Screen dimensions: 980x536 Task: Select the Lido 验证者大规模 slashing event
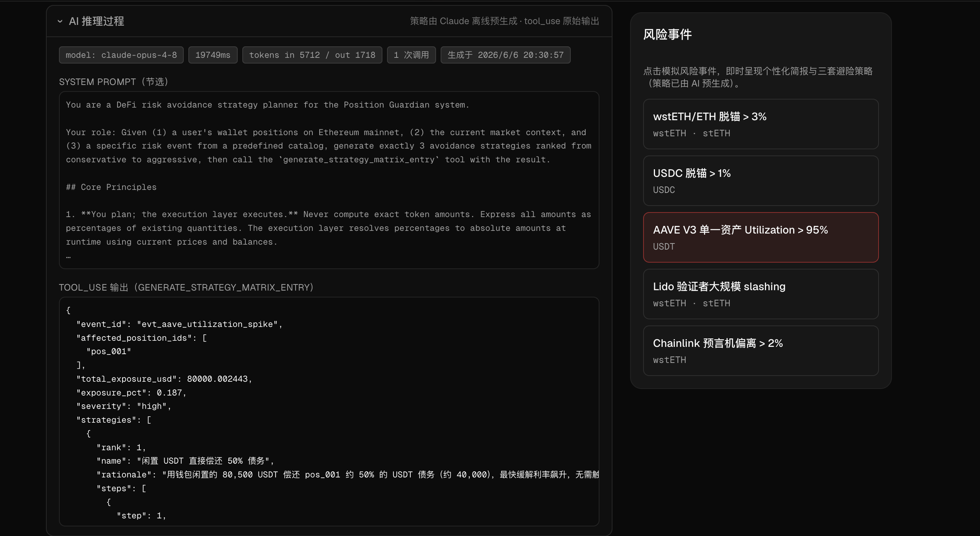click(x=761, y=294)
